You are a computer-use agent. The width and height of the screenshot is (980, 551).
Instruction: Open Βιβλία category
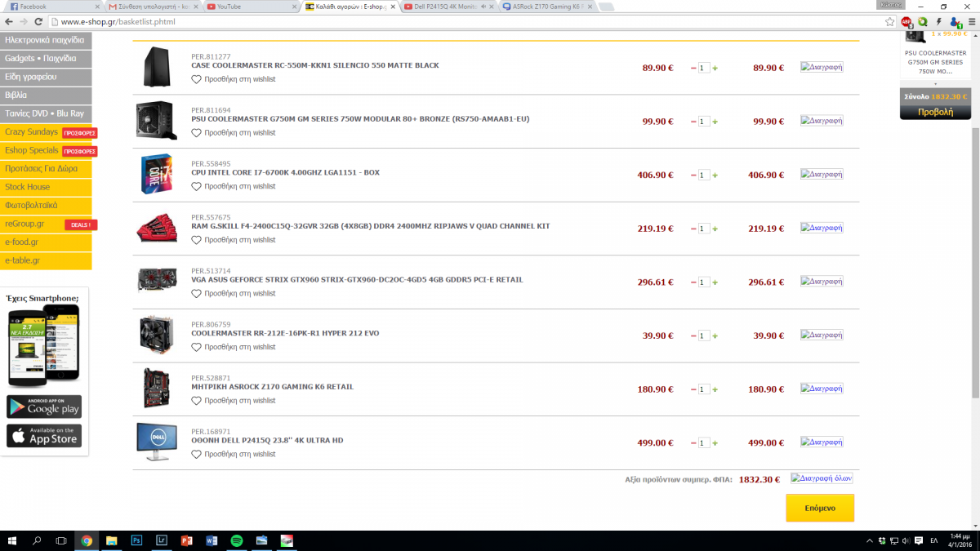tap(46, 96)
